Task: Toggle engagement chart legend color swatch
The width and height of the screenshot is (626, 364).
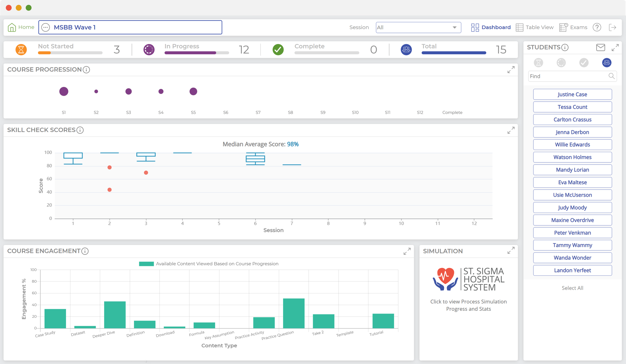Action: (x=146, y=264)
